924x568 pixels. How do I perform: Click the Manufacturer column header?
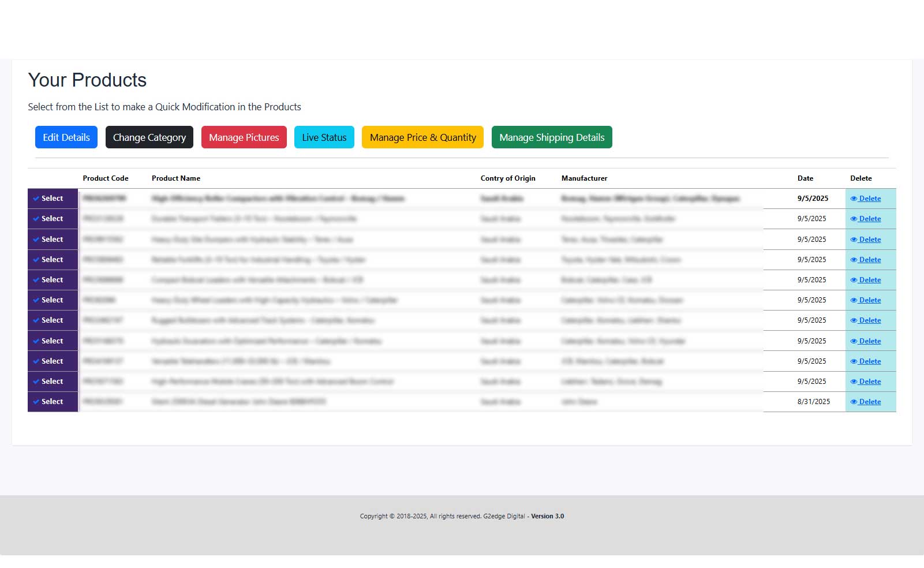[585, 178]
